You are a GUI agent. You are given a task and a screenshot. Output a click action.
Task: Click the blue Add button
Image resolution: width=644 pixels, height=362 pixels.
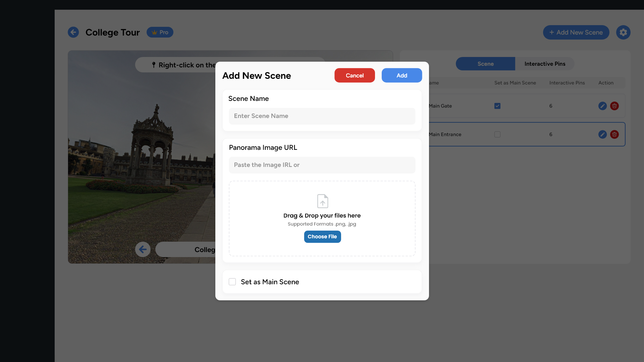point(401,75)
